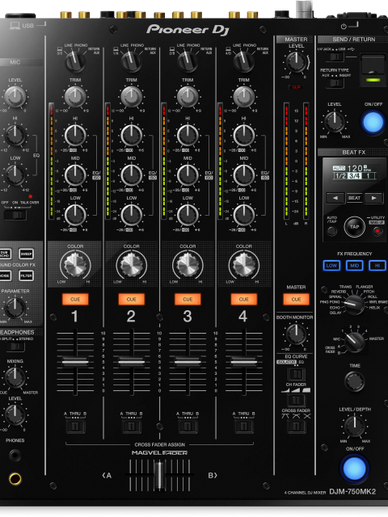The height and width of the screenshot is (517, 388).
Task: Click the red UTILITY button
Action: tap(377, 231)
